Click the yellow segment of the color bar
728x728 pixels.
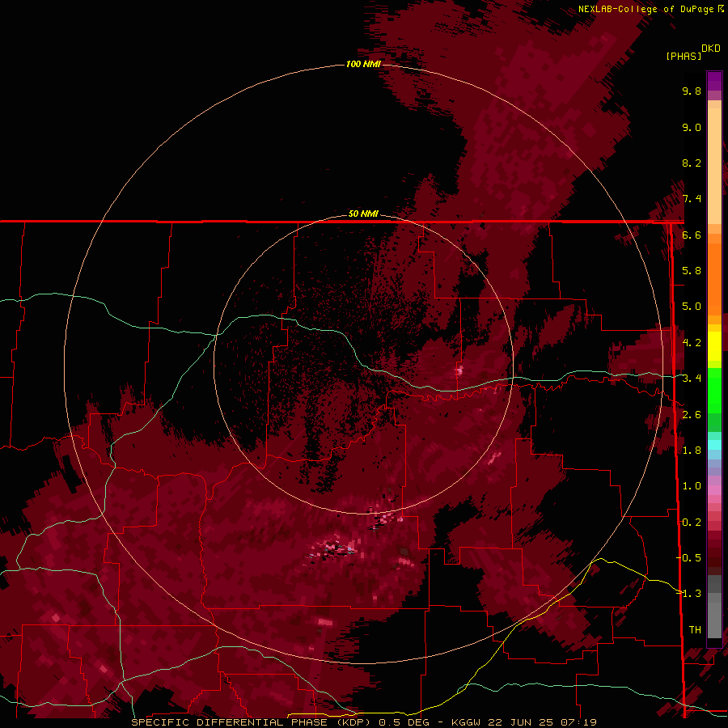pos(714,346)
